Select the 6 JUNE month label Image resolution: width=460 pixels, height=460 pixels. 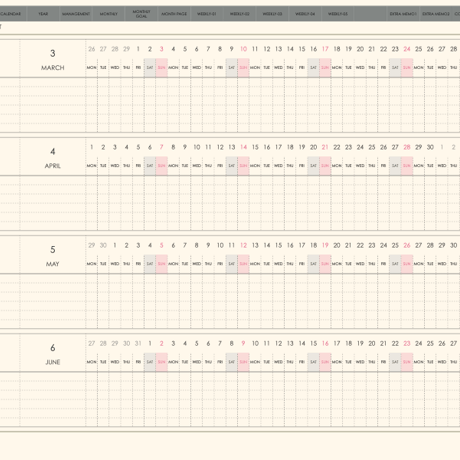[x=53, y=354]
